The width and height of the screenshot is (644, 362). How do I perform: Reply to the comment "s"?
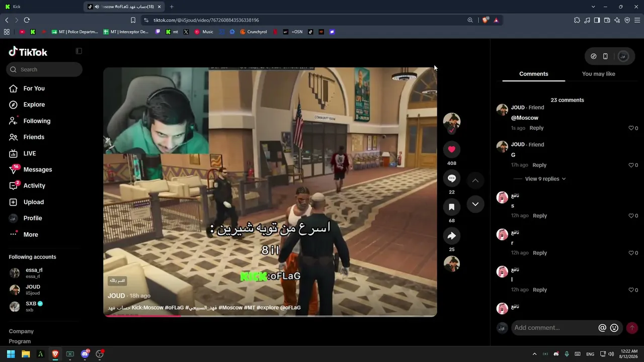pos(540,216)
